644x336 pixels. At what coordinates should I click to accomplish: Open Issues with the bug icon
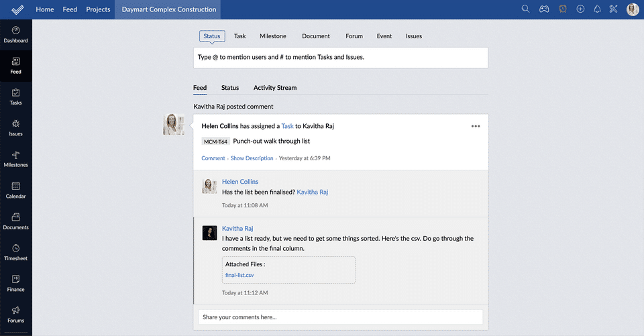tap(16, 128)
